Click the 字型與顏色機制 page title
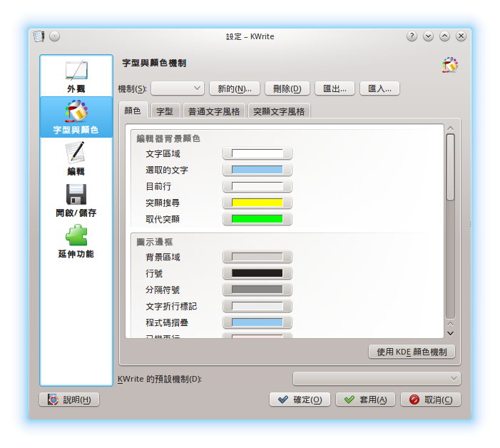This screenshot has height=448, width=500. pos(154,63)
